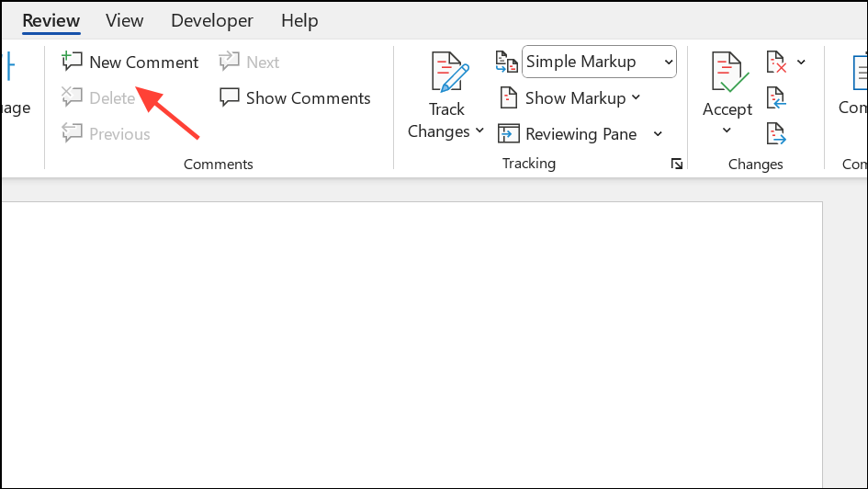Click inside the blank document page
This screenshot has width=868, height=489.
point(413,349)
